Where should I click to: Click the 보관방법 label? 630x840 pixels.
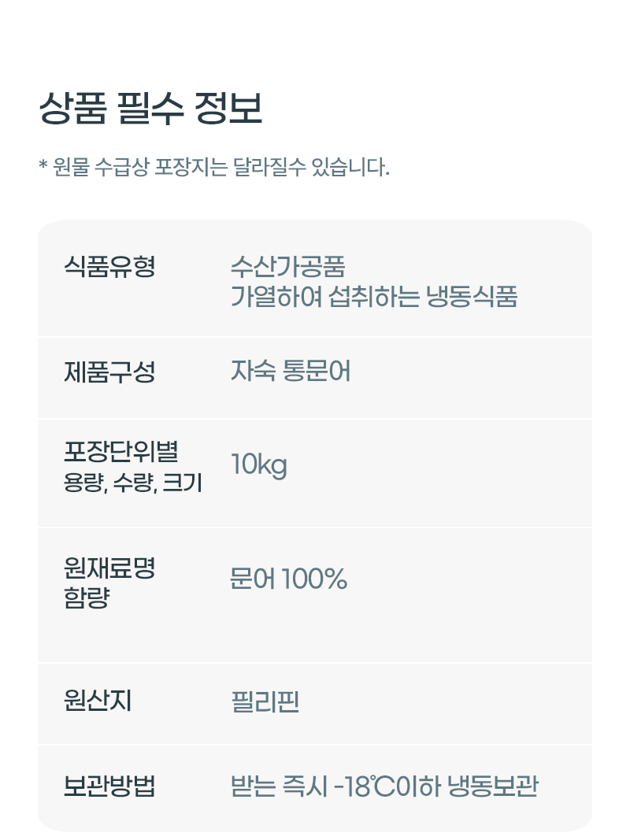(109, 786)
